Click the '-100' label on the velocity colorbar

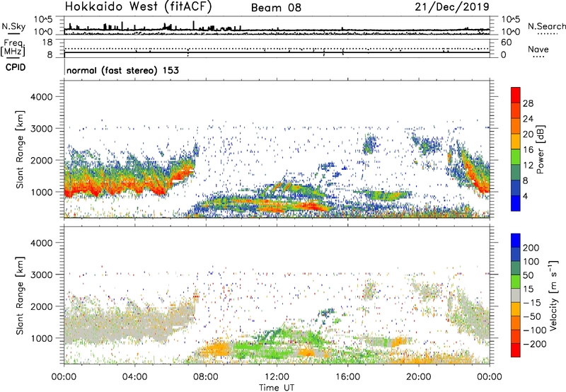click(x=535, y=330)
